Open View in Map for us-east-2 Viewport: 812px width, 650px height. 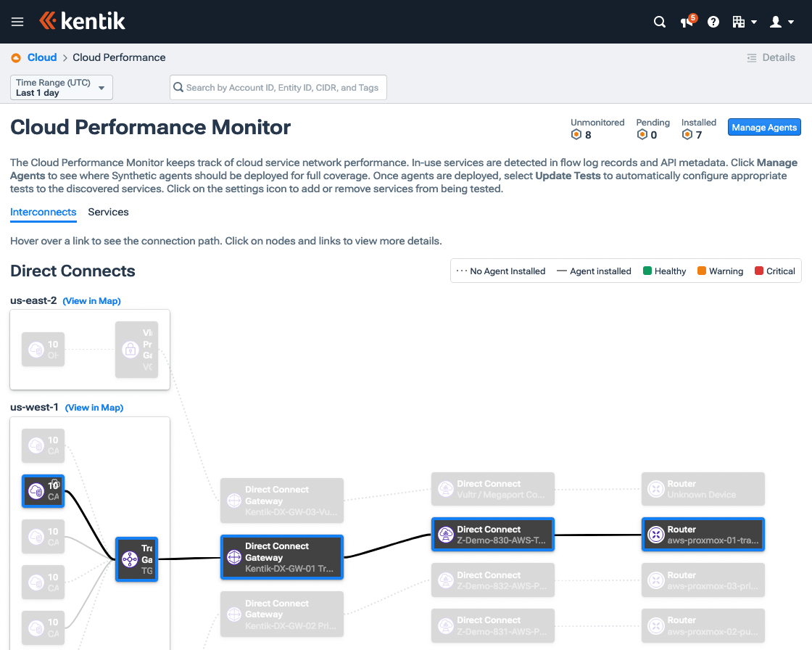[x=91, y=300]
